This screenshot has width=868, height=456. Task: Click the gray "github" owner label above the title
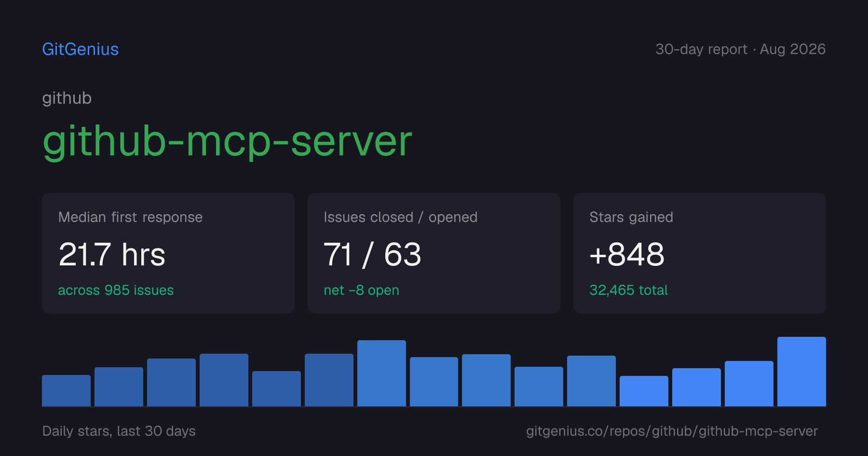coord(67,98)
